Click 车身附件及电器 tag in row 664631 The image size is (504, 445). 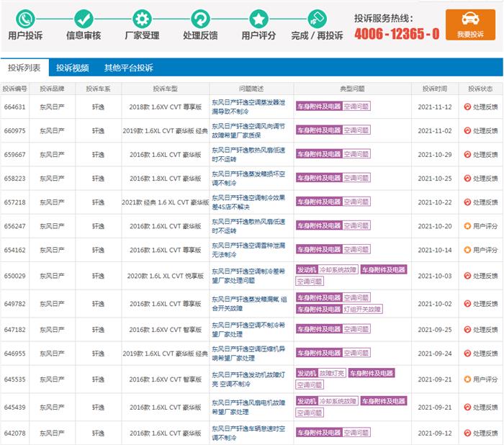click(x=319, y=107)
